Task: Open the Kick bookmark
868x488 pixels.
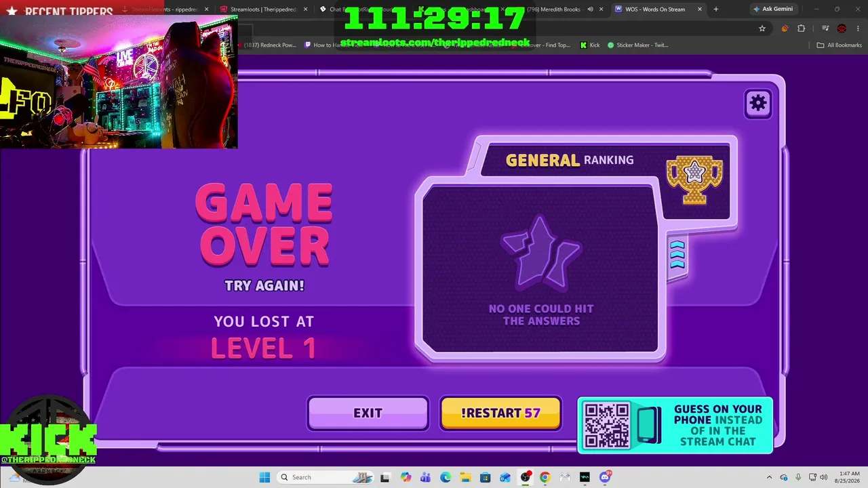Action: (590, 45)
